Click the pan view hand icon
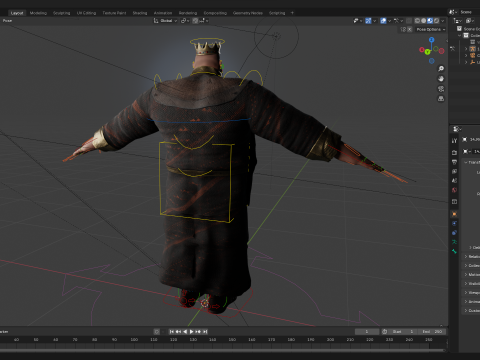480x360 pixels. point(441,79)
